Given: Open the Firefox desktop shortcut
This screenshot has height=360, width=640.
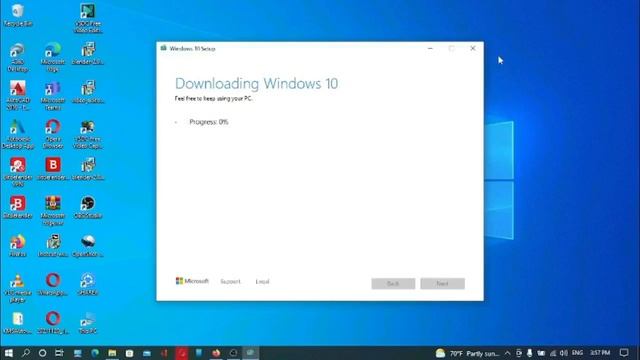Looking at the screenshot, I should tap(18, 246).
